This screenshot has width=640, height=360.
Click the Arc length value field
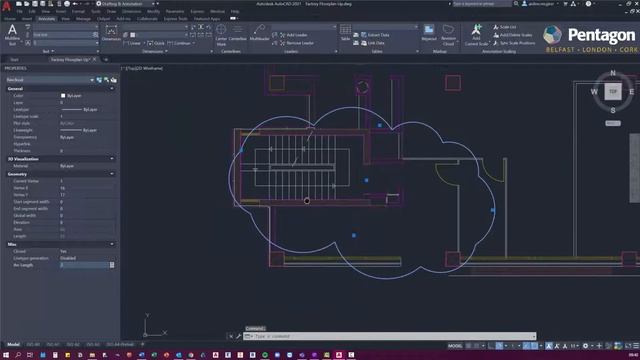84,265
